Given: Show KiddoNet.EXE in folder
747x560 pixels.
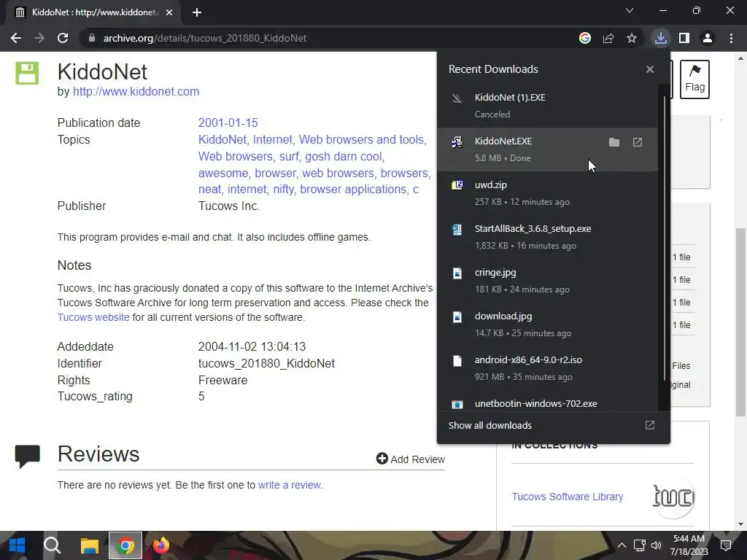Looking at the screenshot, I should pyautogui.click(x=614, y=142).
